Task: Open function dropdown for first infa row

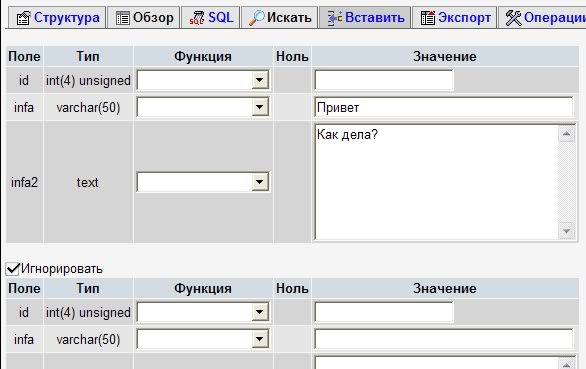Action: click(260, 107)
